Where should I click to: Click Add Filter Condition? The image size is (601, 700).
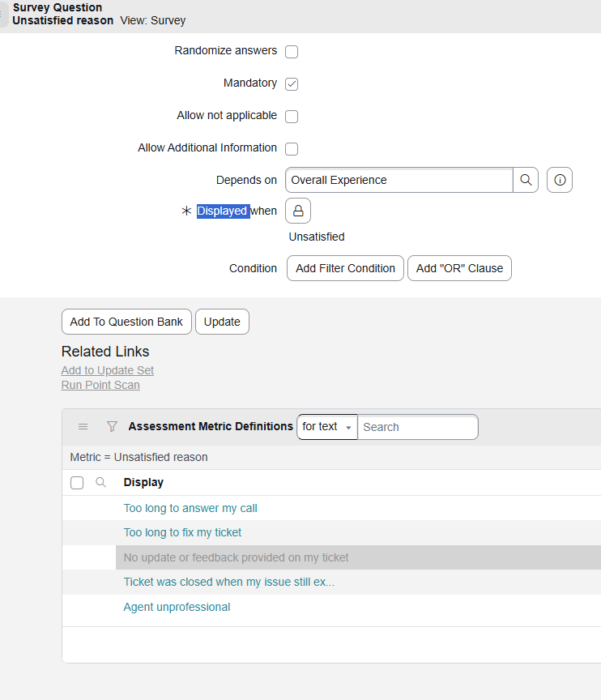(345, 267)
